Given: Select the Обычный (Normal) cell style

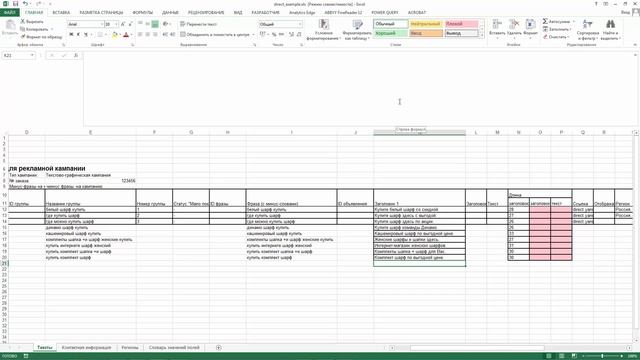Looking at the screenshot, I should [x=391, y=24].
